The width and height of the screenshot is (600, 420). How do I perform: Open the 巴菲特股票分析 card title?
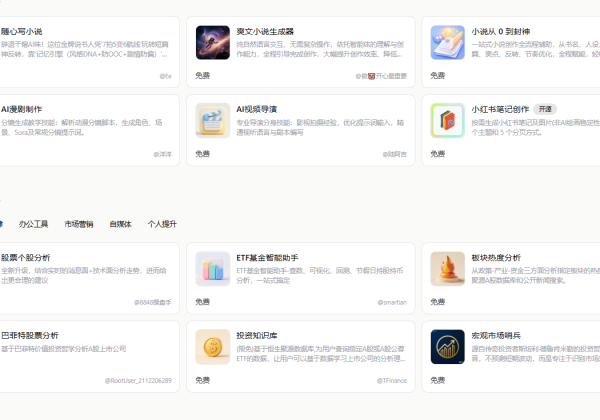pos(30,335)
